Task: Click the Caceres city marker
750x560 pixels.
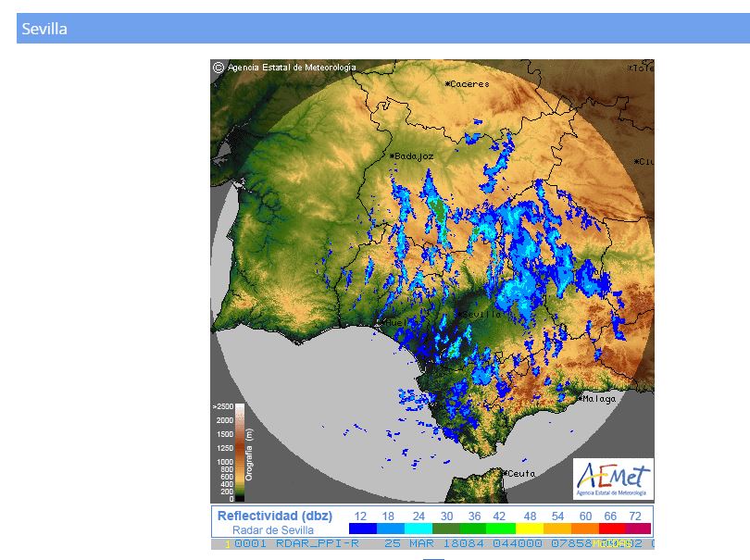Action: pyautogui.click(x=448, y=83)
